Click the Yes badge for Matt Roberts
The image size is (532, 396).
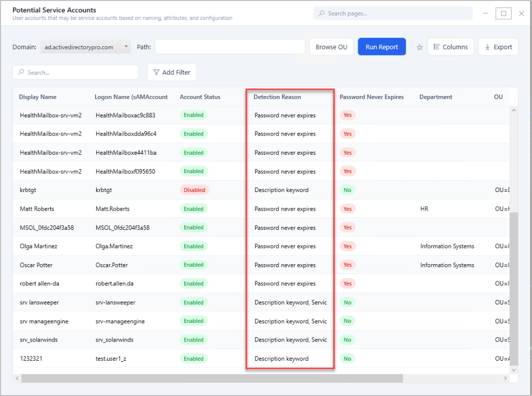coord(348,209)
